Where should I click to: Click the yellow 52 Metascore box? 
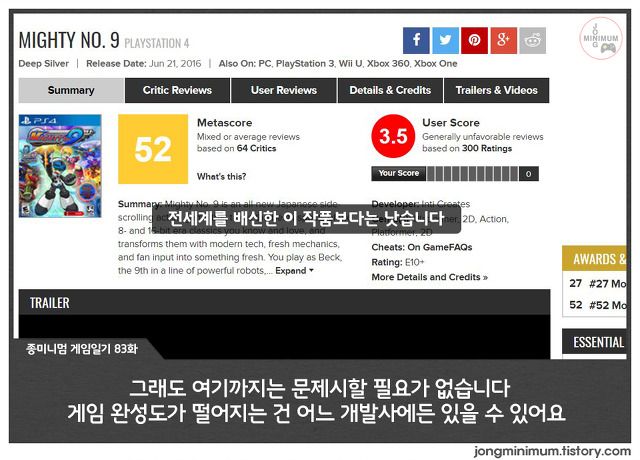pyautogui.click(x=153, y=149)
